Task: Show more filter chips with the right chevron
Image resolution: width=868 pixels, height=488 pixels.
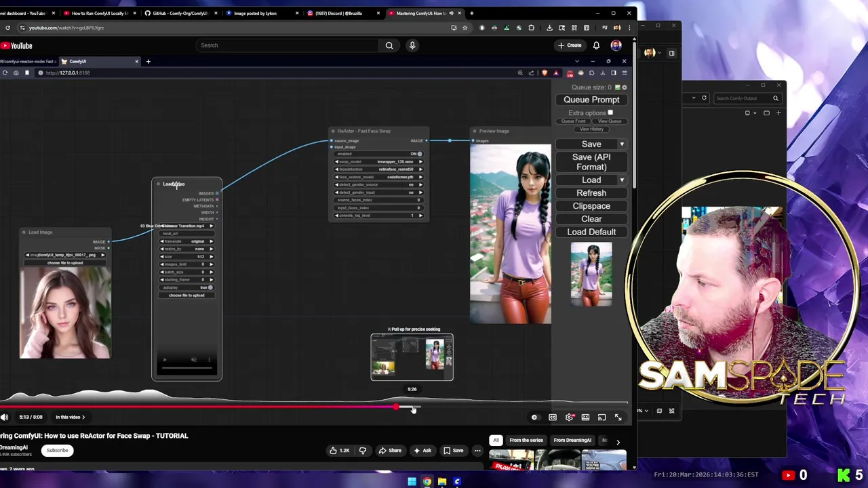Action: point(618,442)
